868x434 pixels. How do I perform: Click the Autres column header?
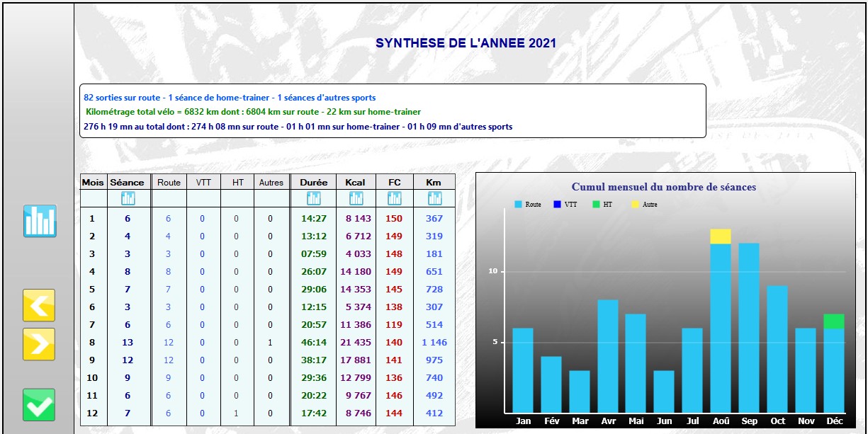pos(271,182)
